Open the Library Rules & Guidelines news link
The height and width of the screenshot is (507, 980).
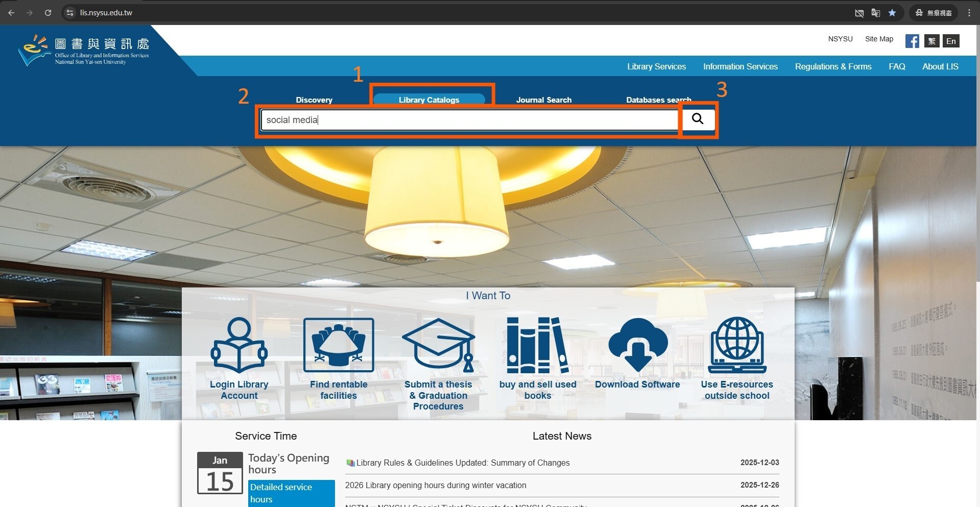pyautogui.click(x=463, y=463)
